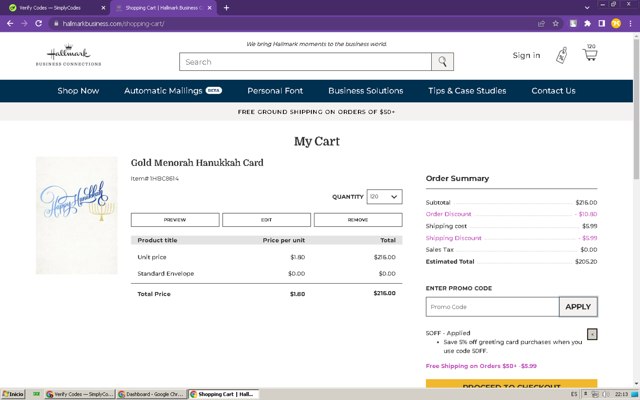Open the Chrome profile avatar
Viewport: 640px width, 400px height.
tap(616, 24)
